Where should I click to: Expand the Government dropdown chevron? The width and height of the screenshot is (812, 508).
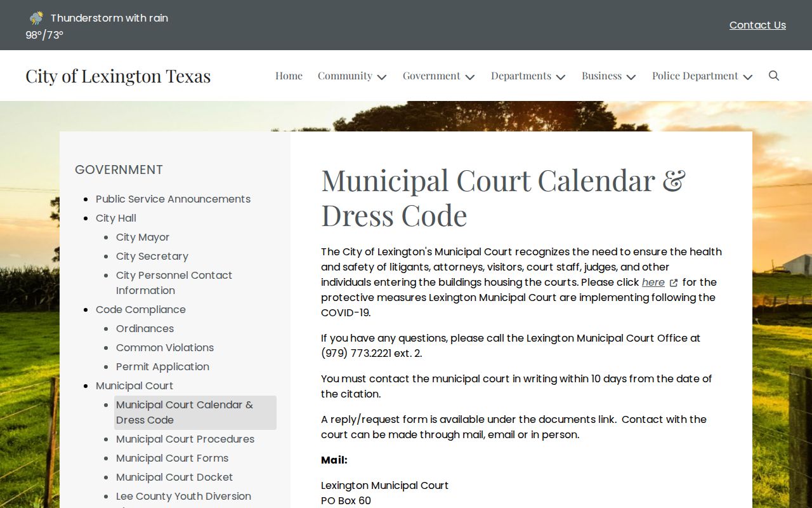(470, 77)
